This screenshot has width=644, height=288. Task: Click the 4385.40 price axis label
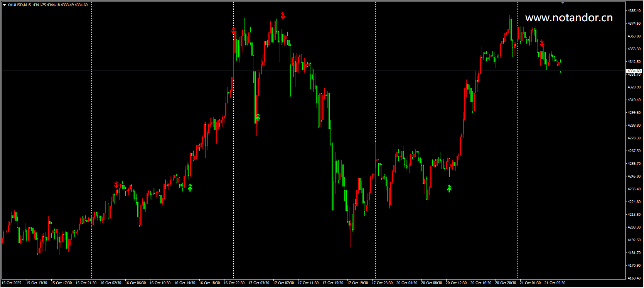click(x=634, y=11)
